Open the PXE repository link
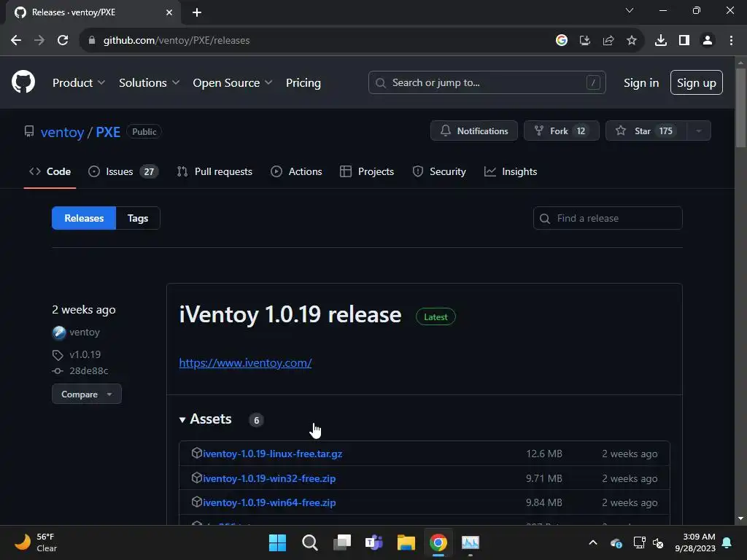Screen dimensions: 747x560 108,132
